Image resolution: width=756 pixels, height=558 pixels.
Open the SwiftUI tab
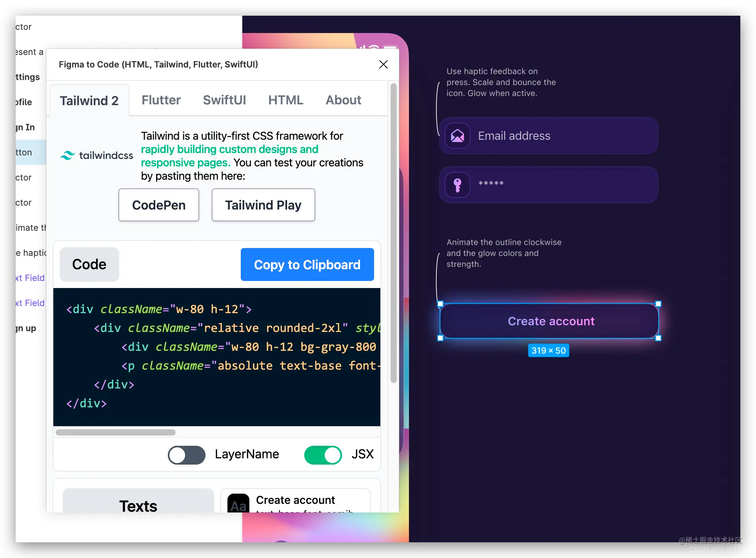pyautogui.click(x=224, y=100)
